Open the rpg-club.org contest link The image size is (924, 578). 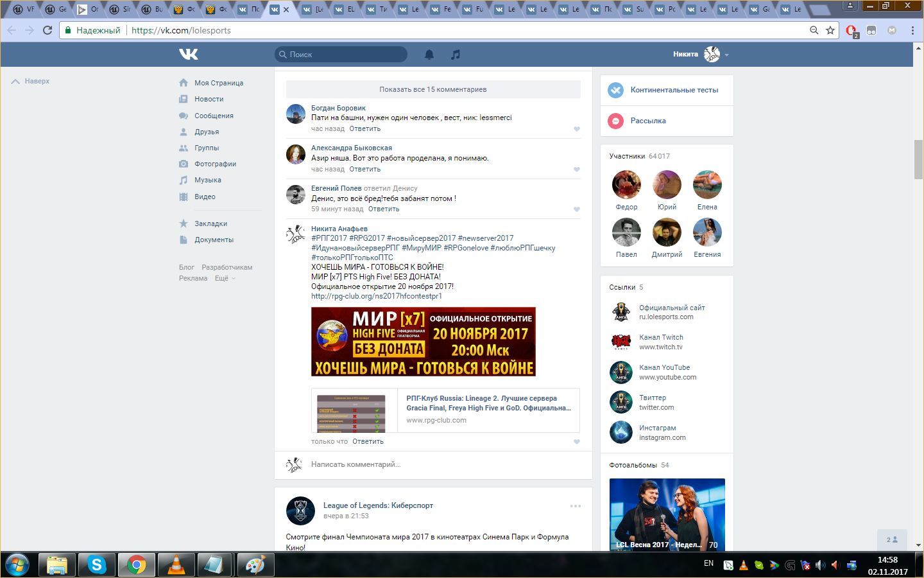pos(377,296)
